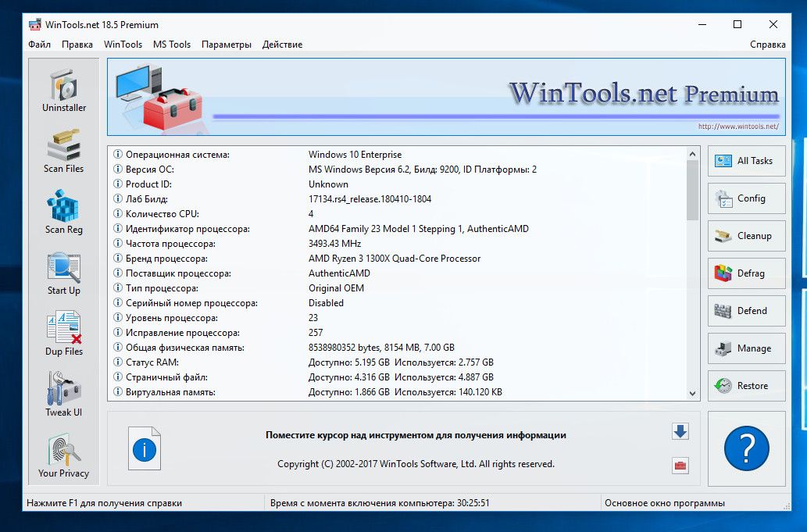Click the blue down arrow icon
Screen dimensions: 807x532
[680, 431]
